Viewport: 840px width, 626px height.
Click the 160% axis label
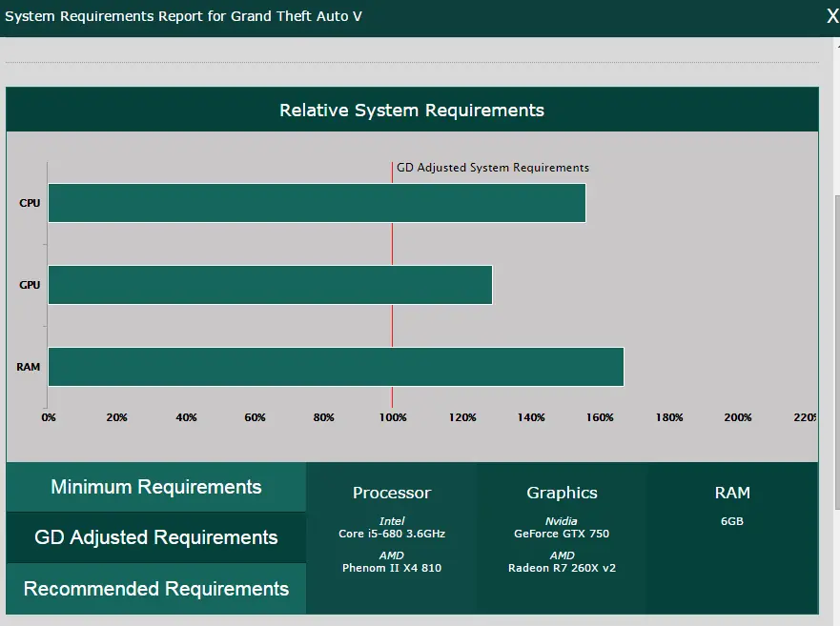600,417
